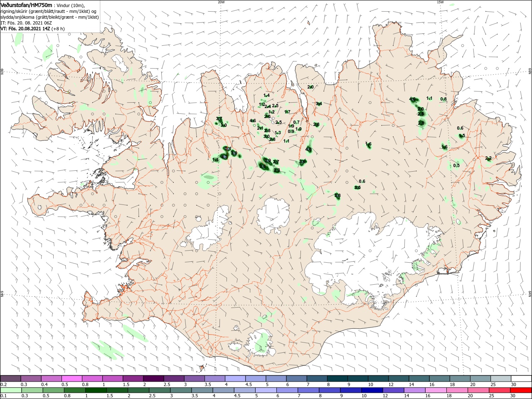The height and width of the screenshot is (399, 532).
Task: Click the 3.5 precipitation value
Action: (357, 188)
